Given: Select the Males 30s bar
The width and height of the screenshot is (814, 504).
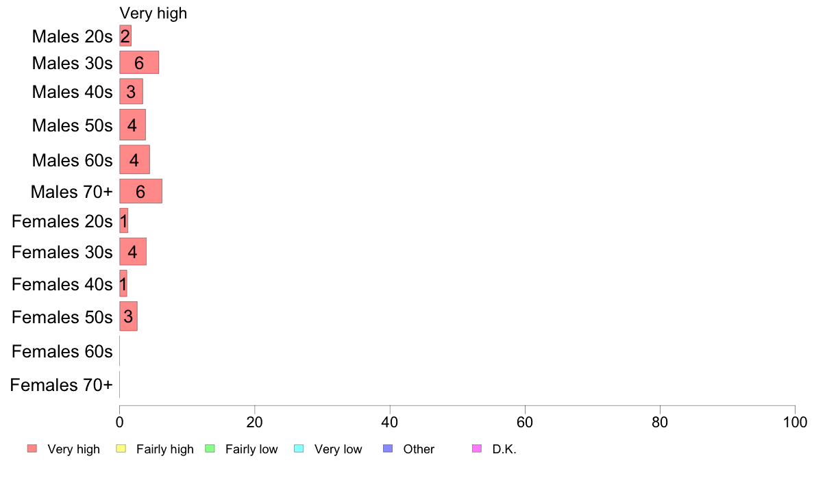Looking at the screenshot, I should (x=139, y=63).
